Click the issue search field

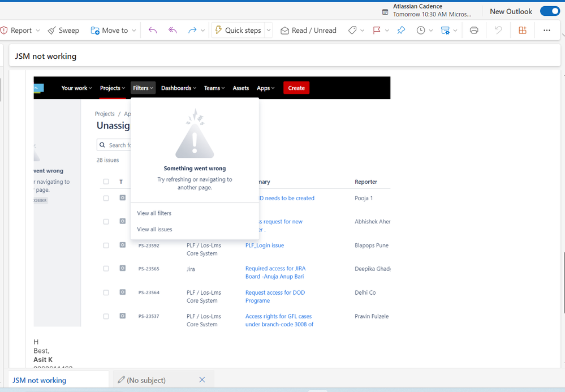coord(114,145)
